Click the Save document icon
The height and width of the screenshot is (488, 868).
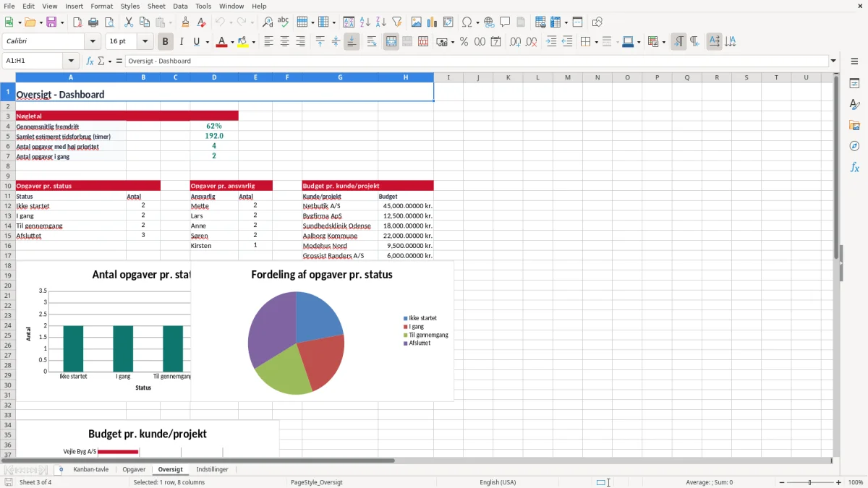click(x=51, y=22)
